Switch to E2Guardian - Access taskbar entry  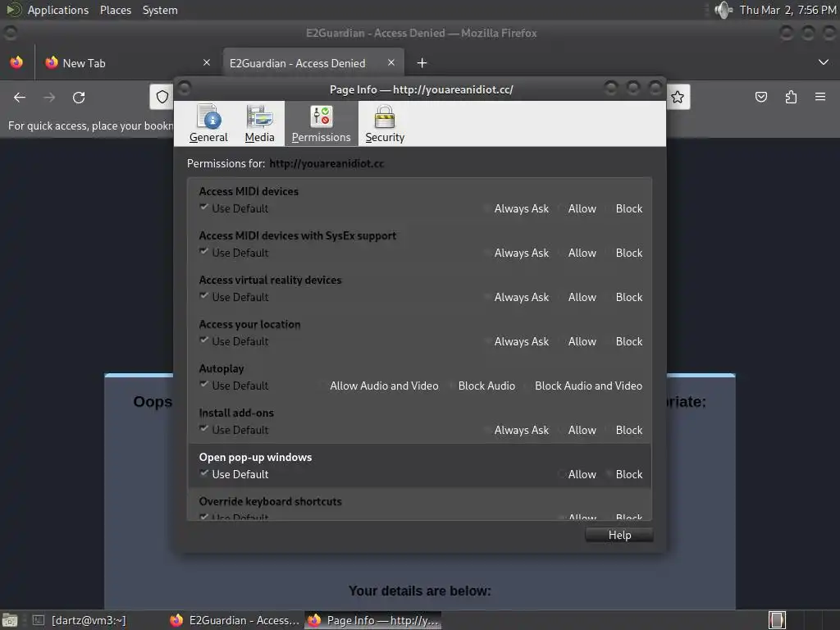point(234,620)
